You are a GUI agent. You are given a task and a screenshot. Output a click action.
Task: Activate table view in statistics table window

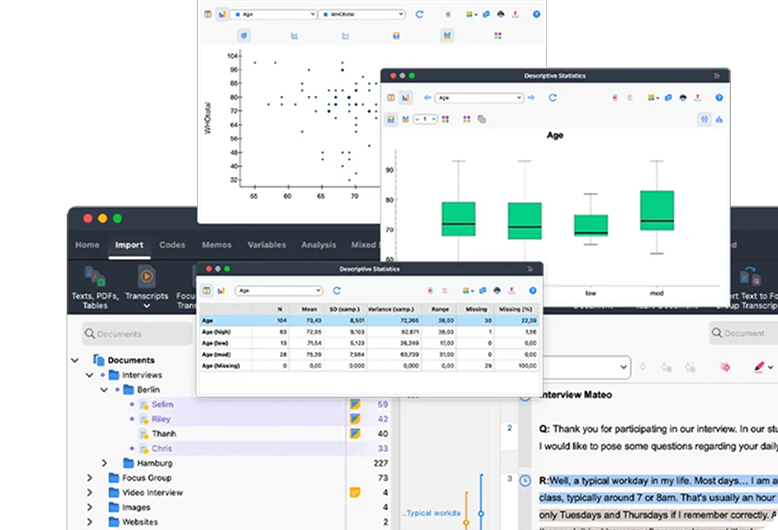[x=207, y=290]
